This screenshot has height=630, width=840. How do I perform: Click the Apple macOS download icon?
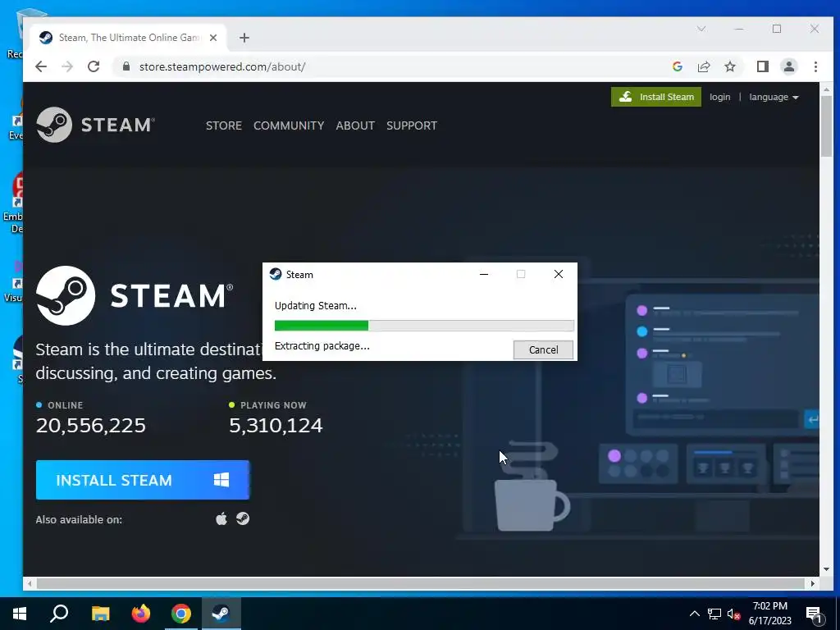tap(221, 518)
